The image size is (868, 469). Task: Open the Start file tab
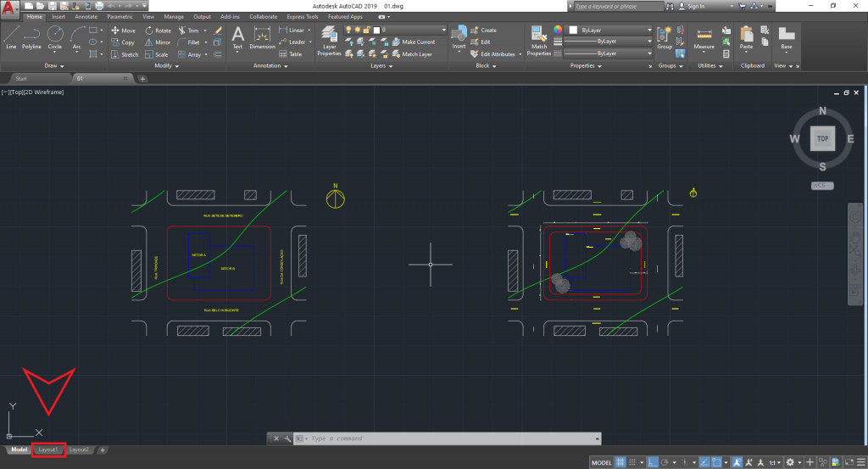(21, 79)
